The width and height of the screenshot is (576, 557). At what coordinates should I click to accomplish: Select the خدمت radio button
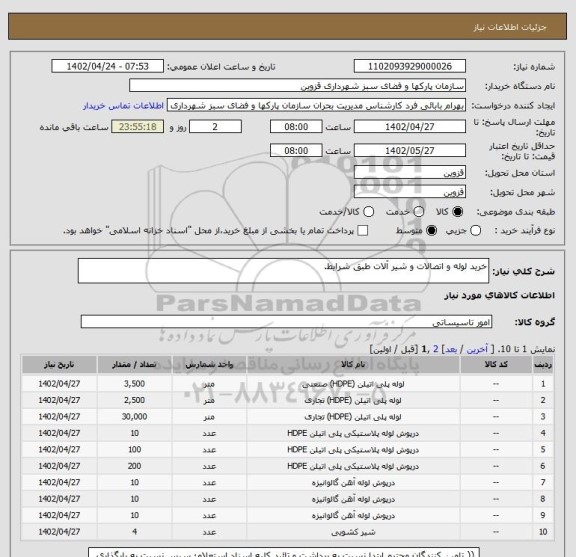(x=418, y=212)
